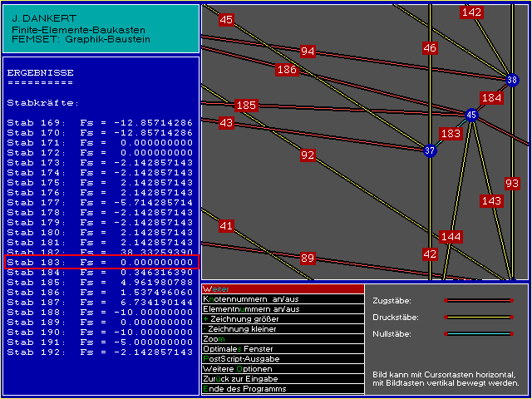532x399 pixels.
Task: Click node 37 circle marker
Action: 430,151
